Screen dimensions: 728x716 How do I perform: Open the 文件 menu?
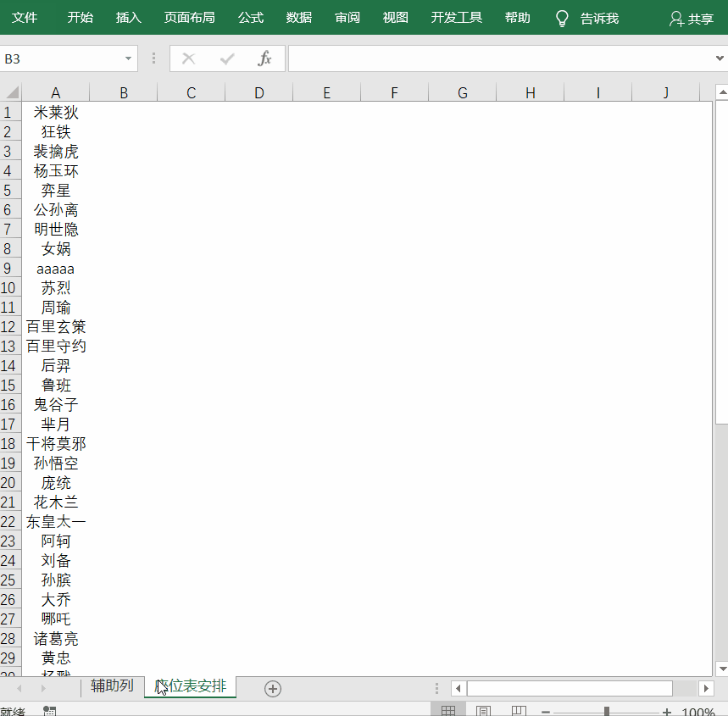[x=24, y=18]
